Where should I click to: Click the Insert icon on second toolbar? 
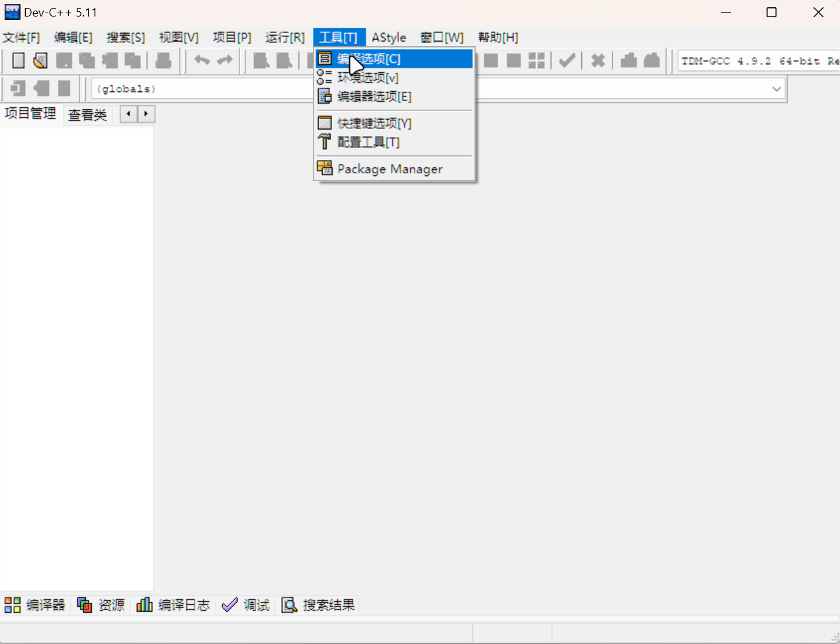19,88
